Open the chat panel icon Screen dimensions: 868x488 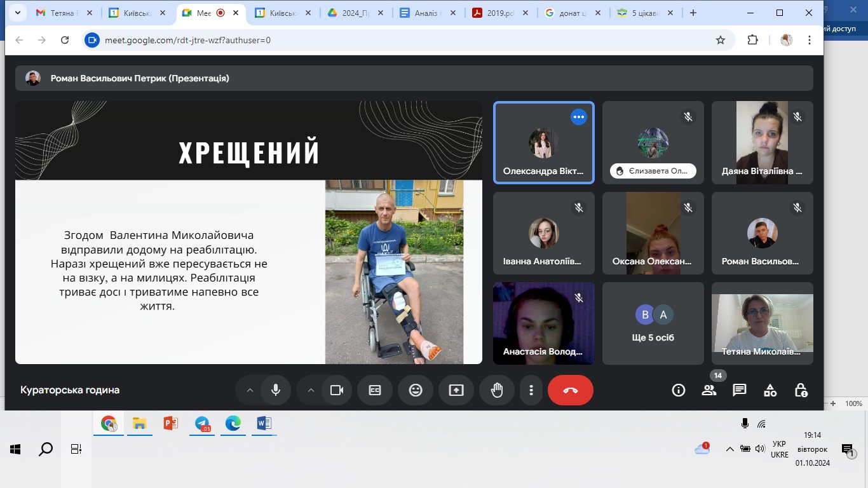coord(739,390)
